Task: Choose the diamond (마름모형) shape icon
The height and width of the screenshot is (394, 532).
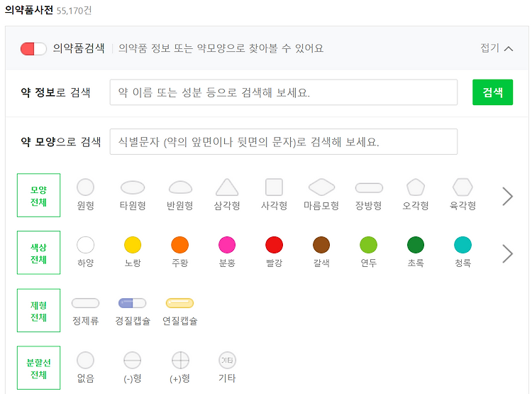Action: coord(321,187)
